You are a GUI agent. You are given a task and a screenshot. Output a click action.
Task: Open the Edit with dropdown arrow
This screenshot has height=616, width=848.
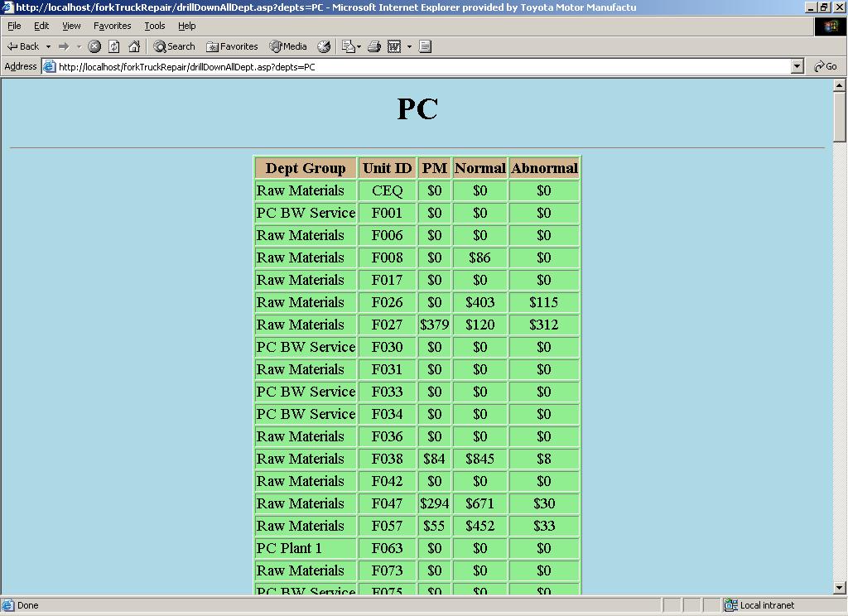409,46
